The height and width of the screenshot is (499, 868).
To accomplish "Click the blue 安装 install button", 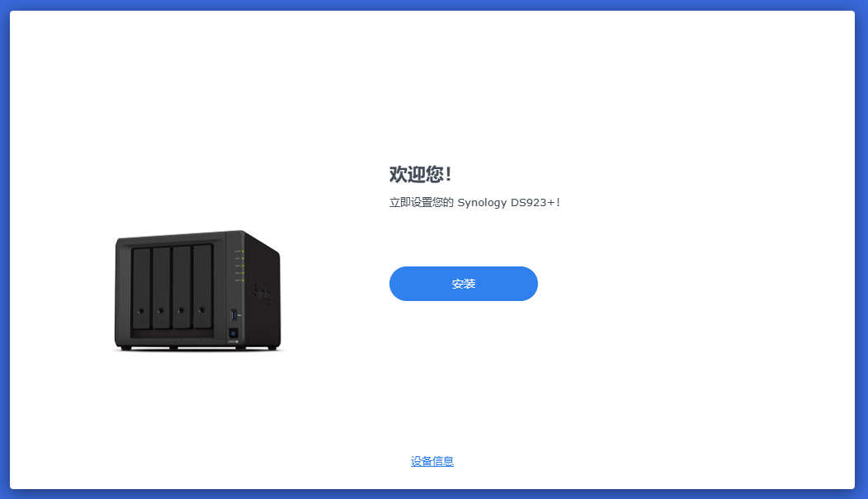I will coord(464,284).
